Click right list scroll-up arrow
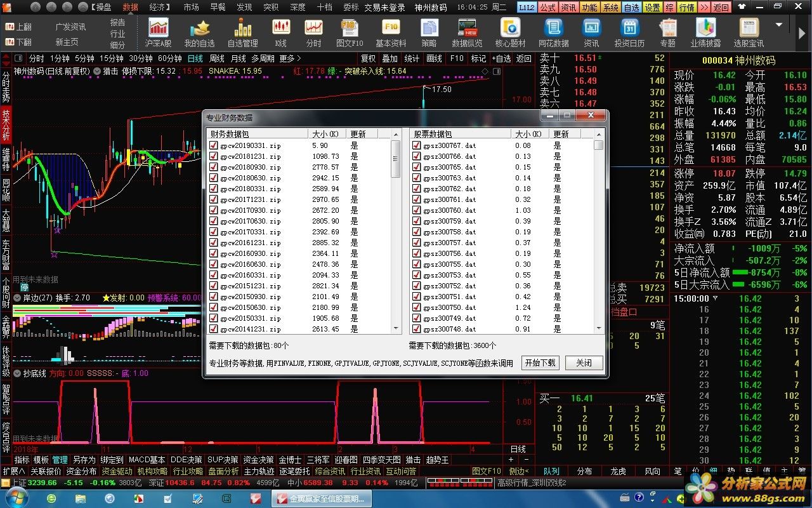 click(598, 134)
